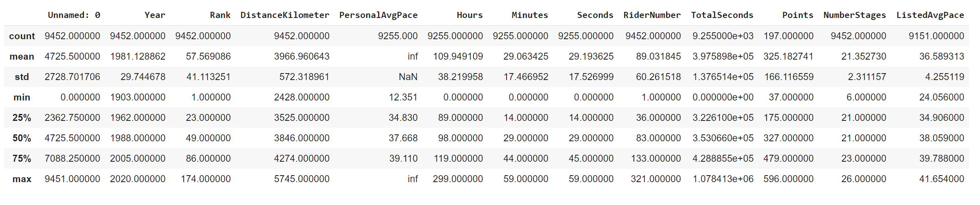Select the NumberStages column header
This screenshot has width=980, height=205.
[854, 15]
